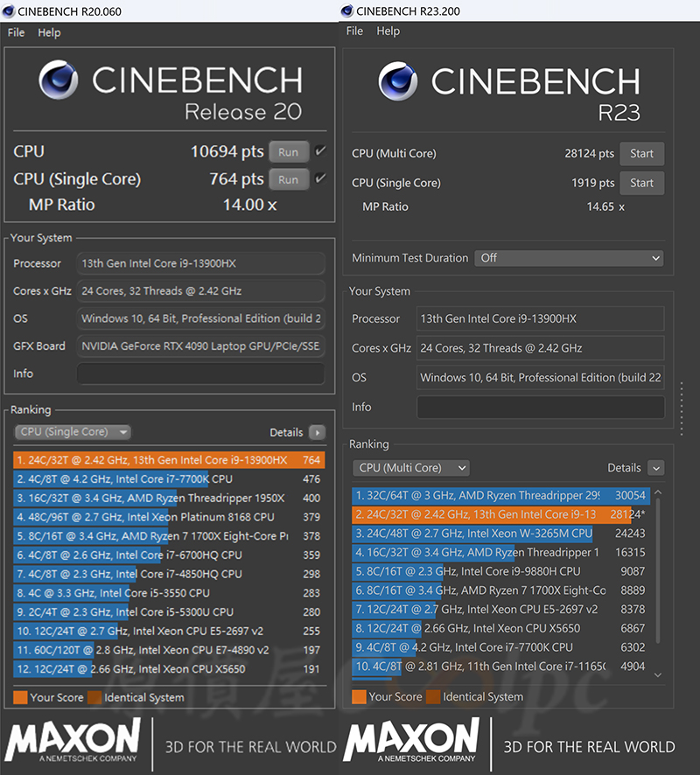This screenshot has width=700, height=775.
Task: Click the Cinebench R20 title bar app icon
Action: pos(9,10)
